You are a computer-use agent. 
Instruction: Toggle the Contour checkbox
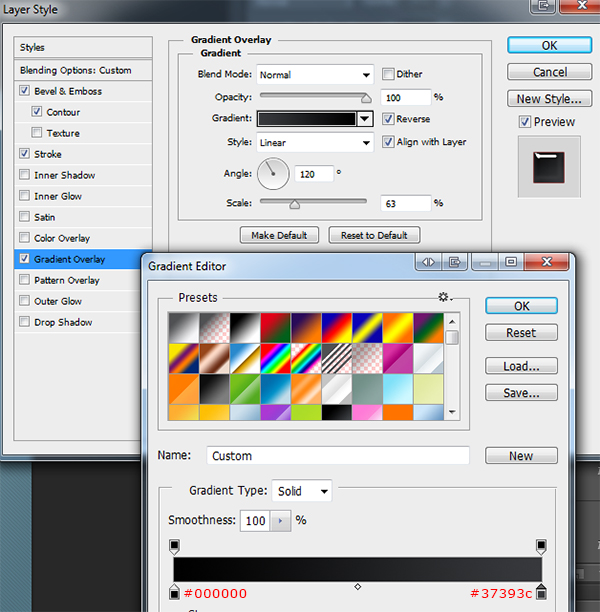[37, 112]
